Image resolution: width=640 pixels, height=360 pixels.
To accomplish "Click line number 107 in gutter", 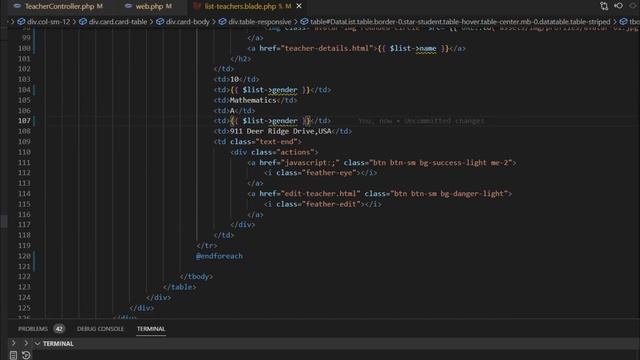I will (x=24, y=121).
